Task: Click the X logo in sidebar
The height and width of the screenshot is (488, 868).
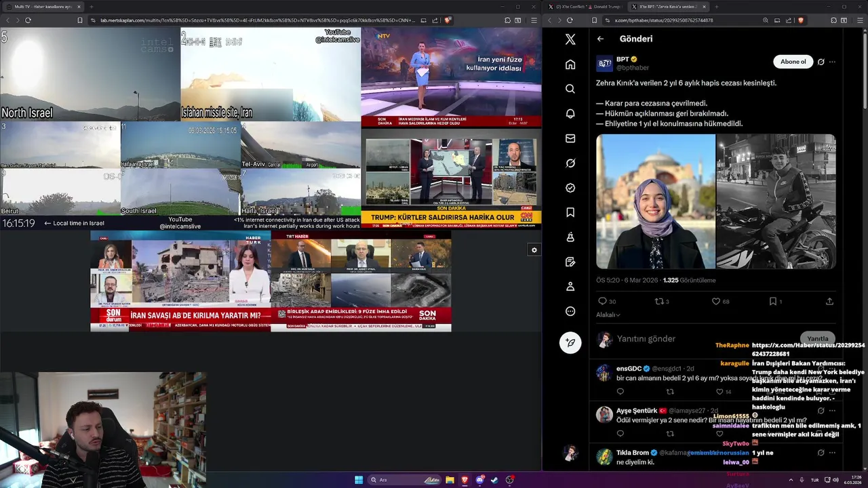Action: 570,39
